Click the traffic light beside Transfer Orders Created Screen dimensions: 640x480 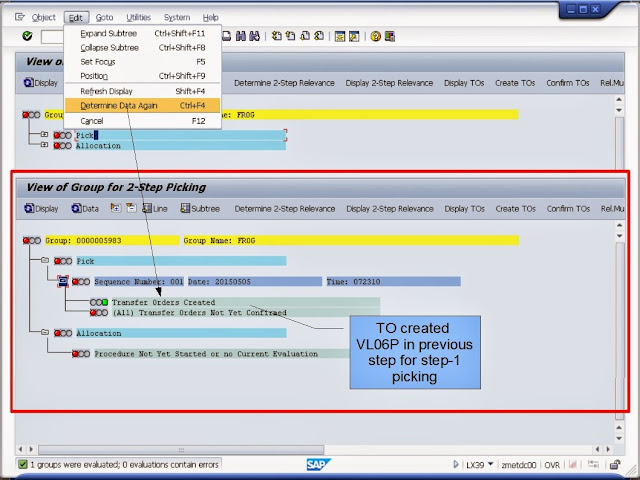(x=99, y=302)
